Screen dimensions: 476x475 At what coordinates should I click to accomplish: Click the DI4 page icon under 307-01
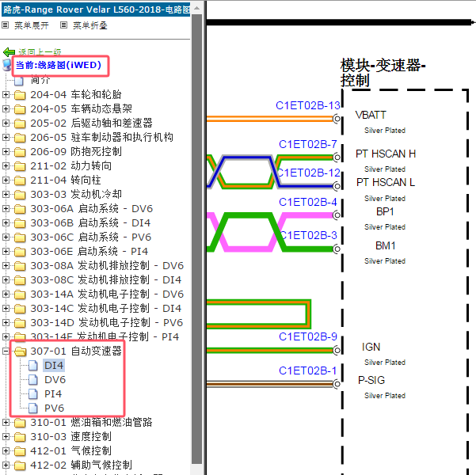[x=33, y=366]
